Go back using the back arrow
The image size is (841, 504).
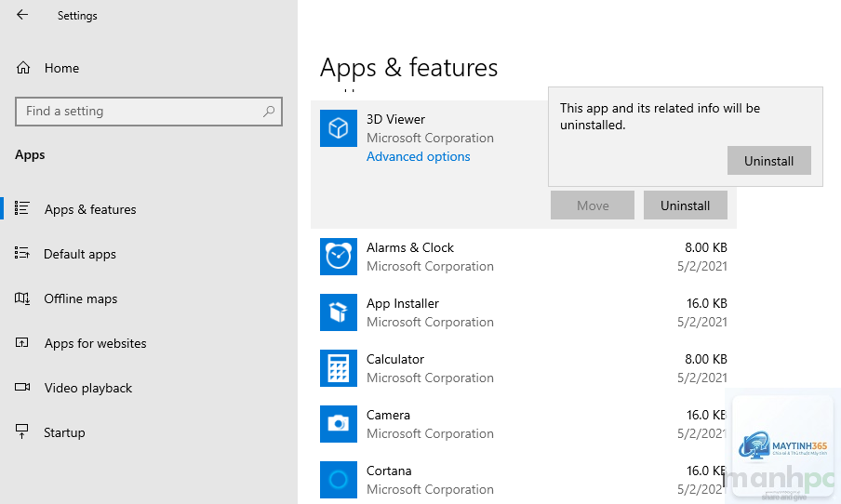pos(22,15)
